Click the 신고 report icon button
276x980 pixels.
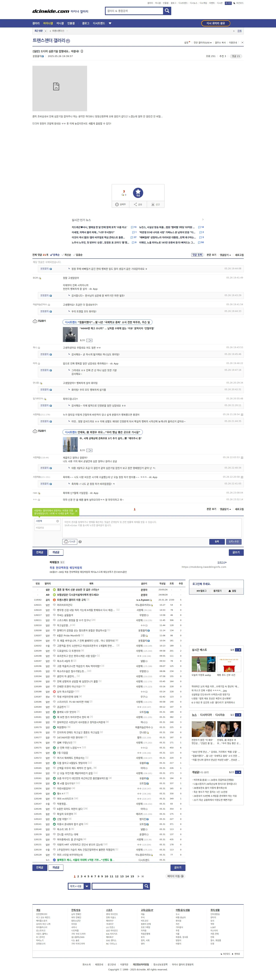tap(155, 204)
